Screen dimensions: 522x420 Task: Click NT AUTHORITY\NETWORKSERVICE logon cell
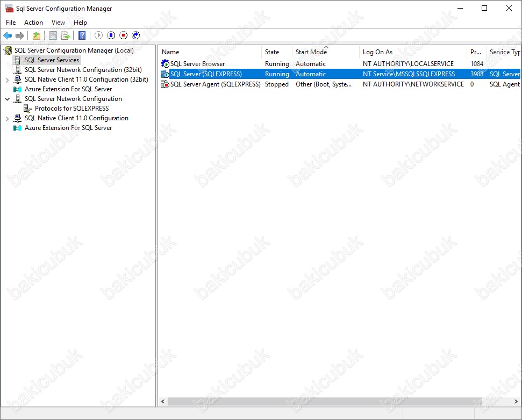413,84
